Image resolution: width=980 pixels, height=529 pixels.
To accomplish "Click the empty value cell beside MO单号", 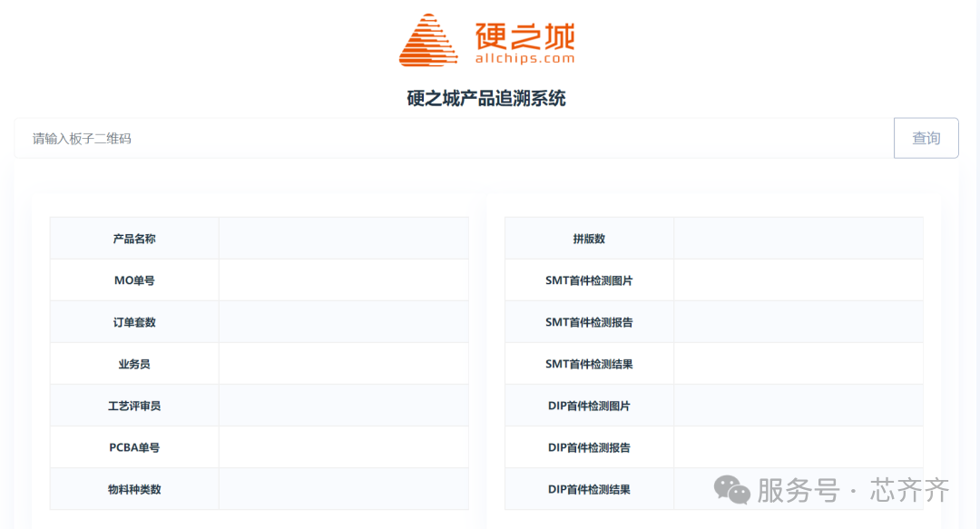I will (344, 280).
